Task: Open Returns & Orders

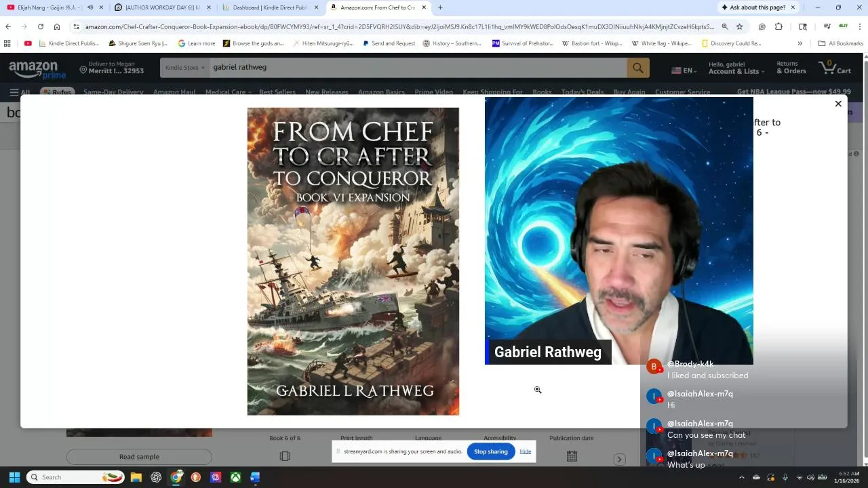Action: click(791, 68)
